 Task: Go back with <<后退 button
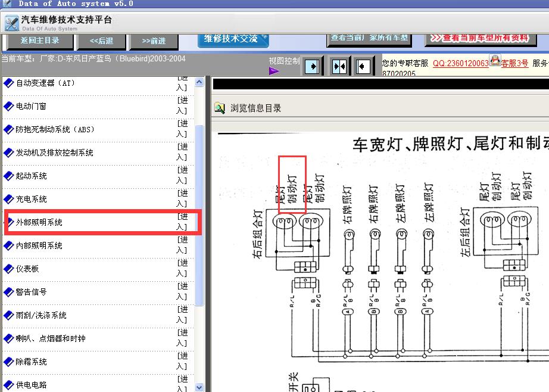pos(102,41)
